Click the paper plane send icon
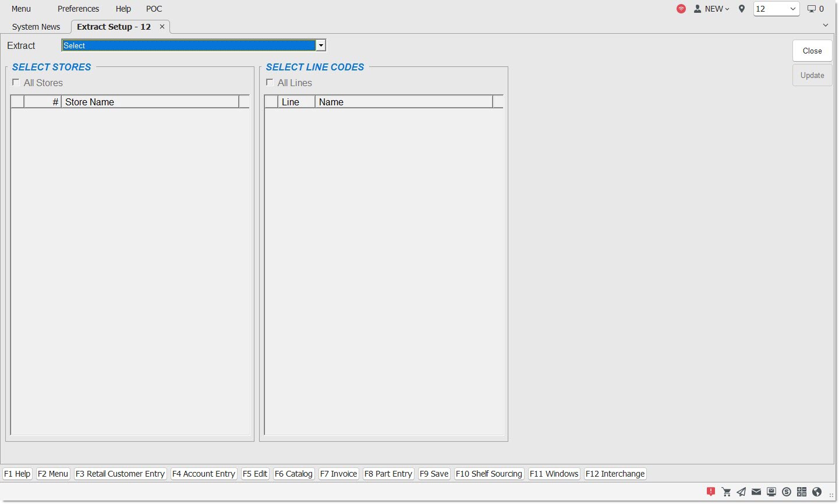Image resolution: width=839 pixels, height=504 pixels. (x=741, y=492)
